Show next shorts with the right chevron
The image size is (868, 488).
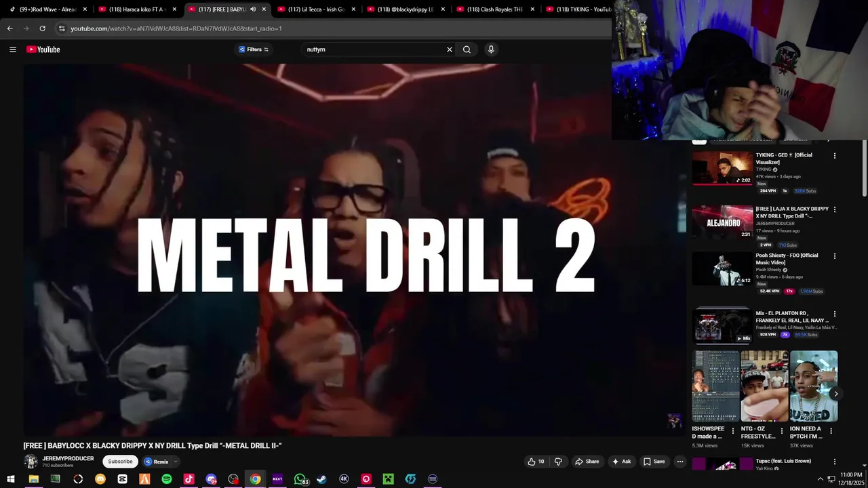coord(835,394)
